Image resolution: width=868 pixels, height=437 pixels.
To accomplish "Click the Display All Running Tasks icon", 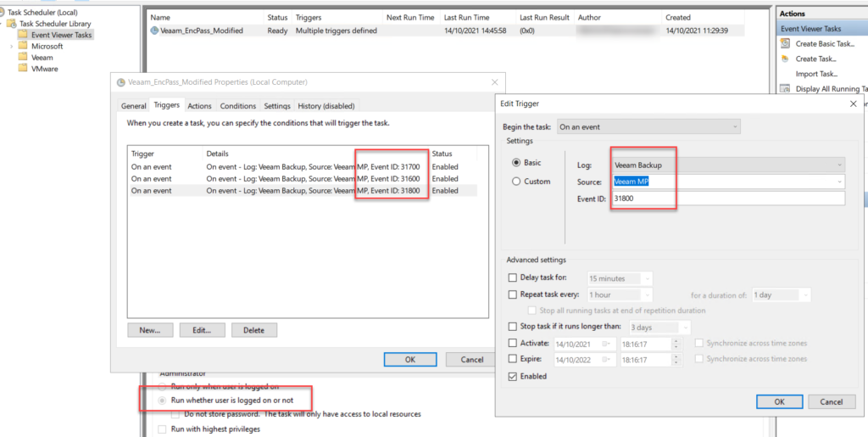I will [785, 88].
